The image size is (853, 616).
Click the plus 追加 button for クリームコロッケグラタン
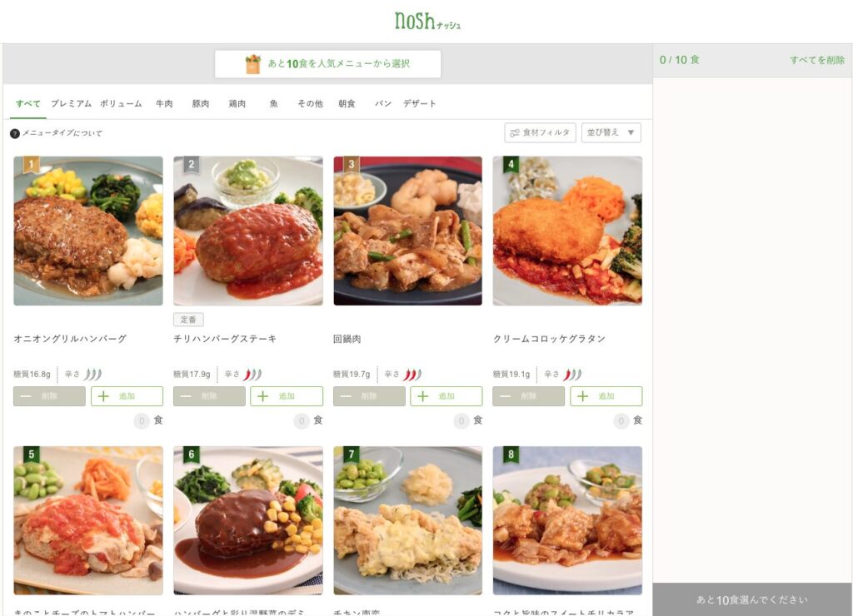coord(606,395)
